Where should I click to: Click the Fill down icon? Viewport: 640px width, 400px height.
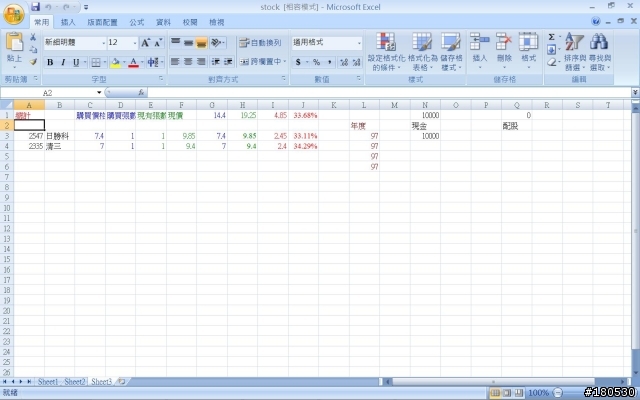pyautogui.click(x=551, y=50)
